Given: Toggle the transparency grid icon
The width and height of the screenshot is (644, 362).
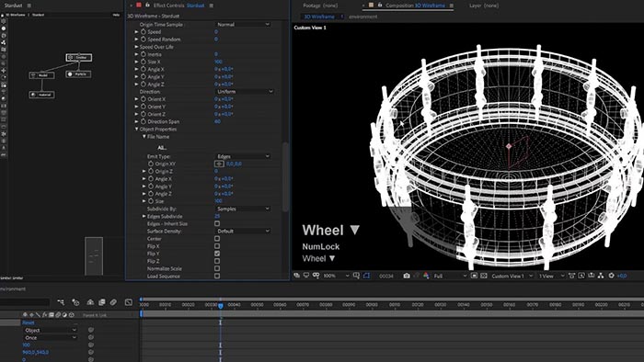Looking at the screenshot, I should (484, 276).
